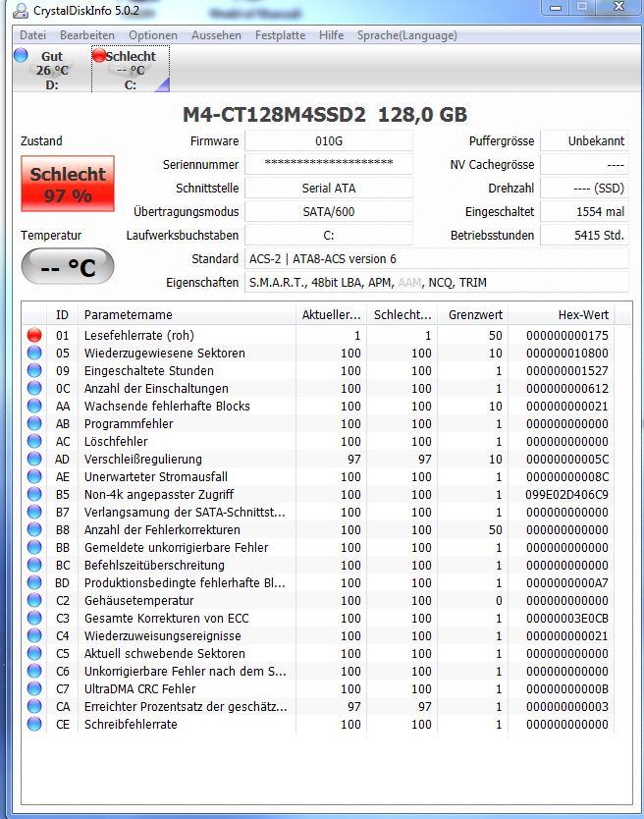Select the Verschleißregulierung parameter name

tap(143, 460)
